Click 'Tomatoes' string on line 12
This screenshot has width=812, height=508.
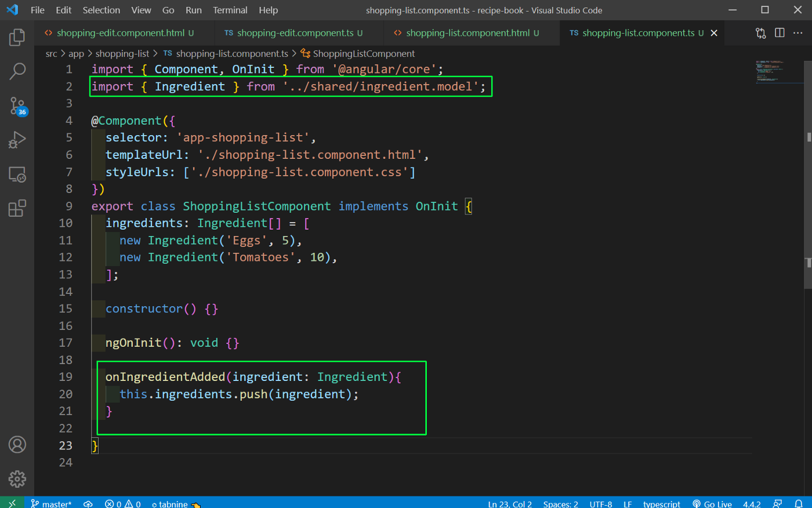coord(260,257)
